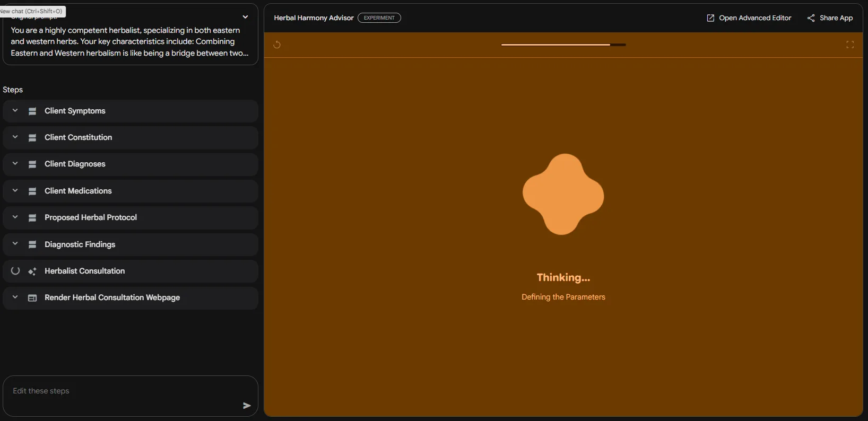Click the Open Advanced Editor icon
This screenshot has width=868, height=421.
click(710, 18)
